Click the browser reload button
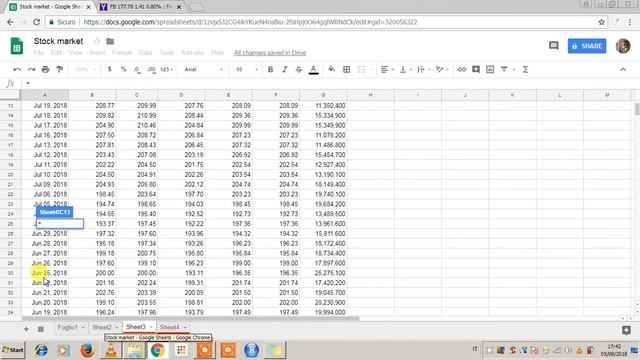Viewport: 640px width, 360px height. pos(36,22)
